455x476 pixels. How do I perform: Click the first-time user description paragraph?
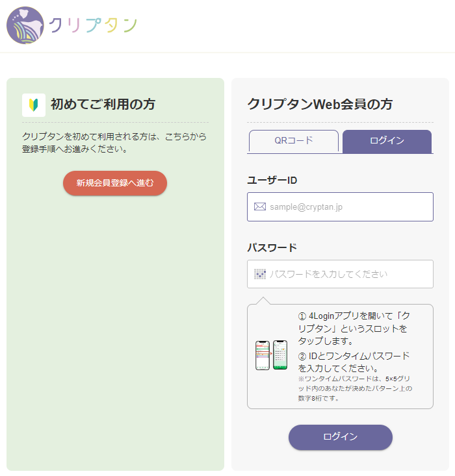pyautogui.click(x=114, y=142)
